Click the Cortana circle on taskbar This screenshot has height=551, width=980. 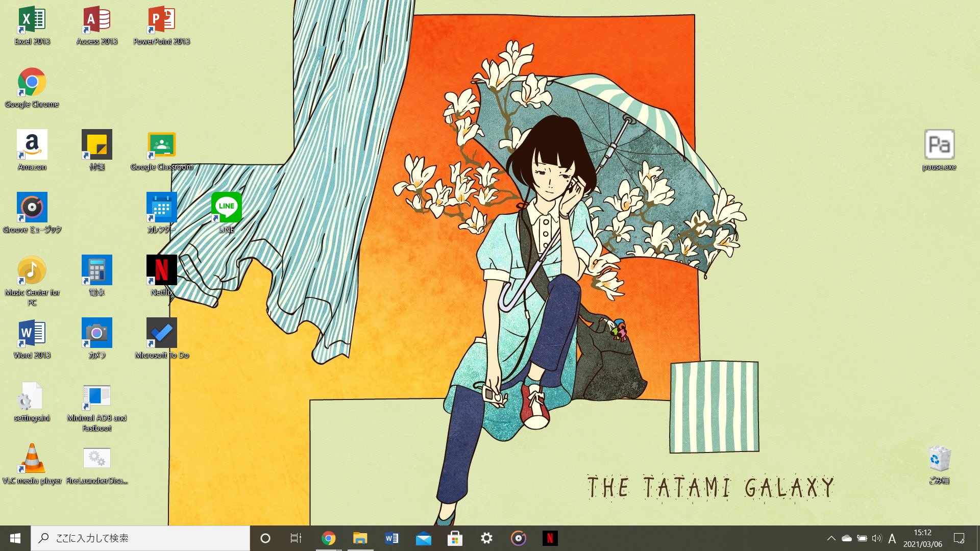265,538
